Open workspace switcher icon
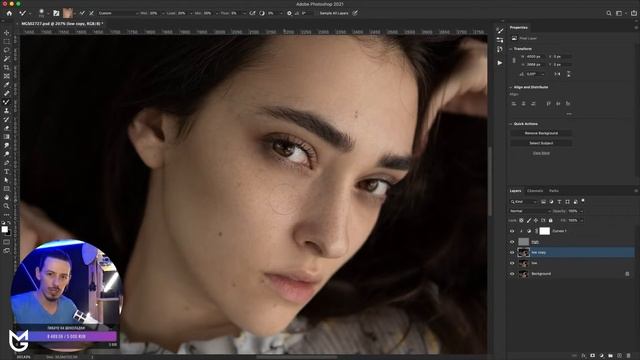The image size is (640, 360). (620, 13)
